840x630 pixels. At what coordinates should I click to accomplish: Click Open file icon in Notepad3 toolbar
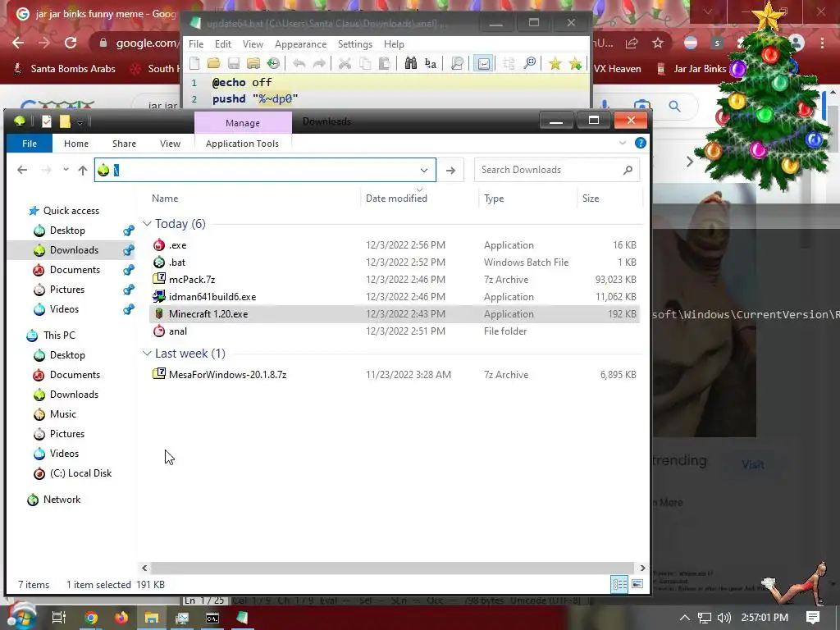[214, 64]
